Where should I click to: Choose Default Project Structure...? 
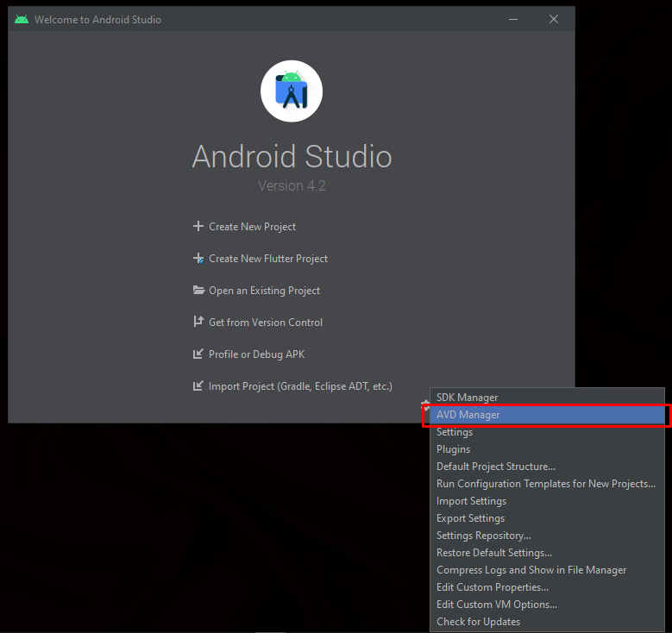[547, 467]
